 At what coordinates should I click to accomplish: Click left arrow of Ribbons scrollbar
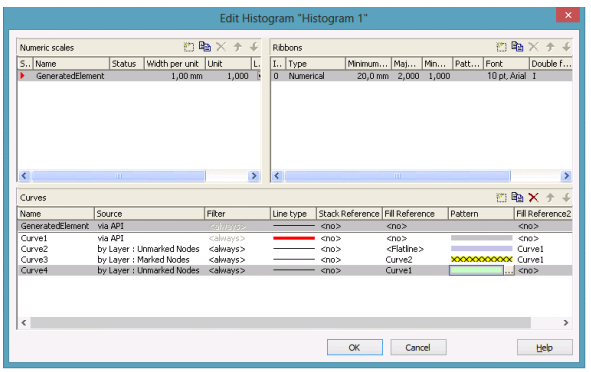tap(277, 176)
